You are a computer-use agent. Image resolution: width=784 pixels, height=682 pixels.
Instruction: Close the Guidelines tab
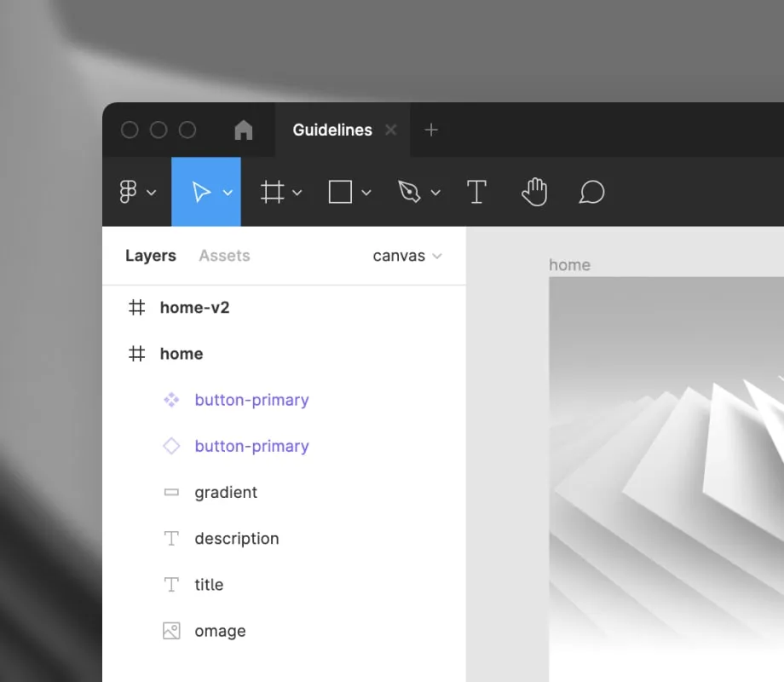coord(390,130)
